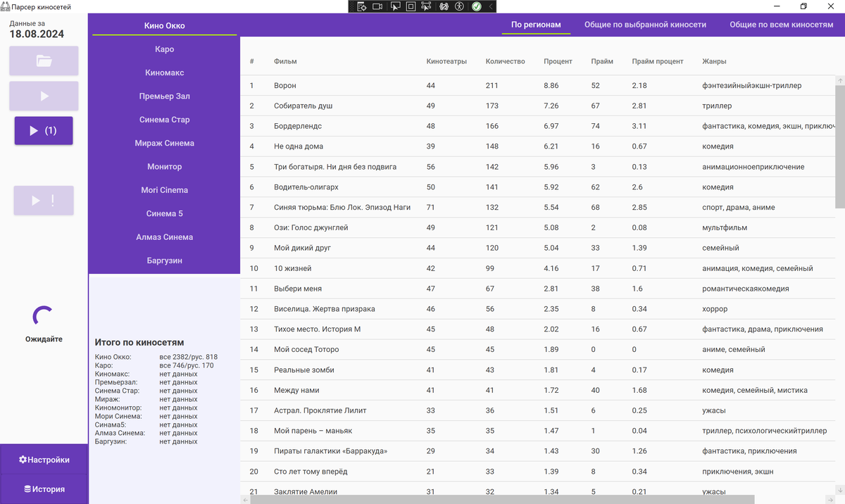Click the date 18.08.2024
Screen dimensions: 845x504
point(37,34)
